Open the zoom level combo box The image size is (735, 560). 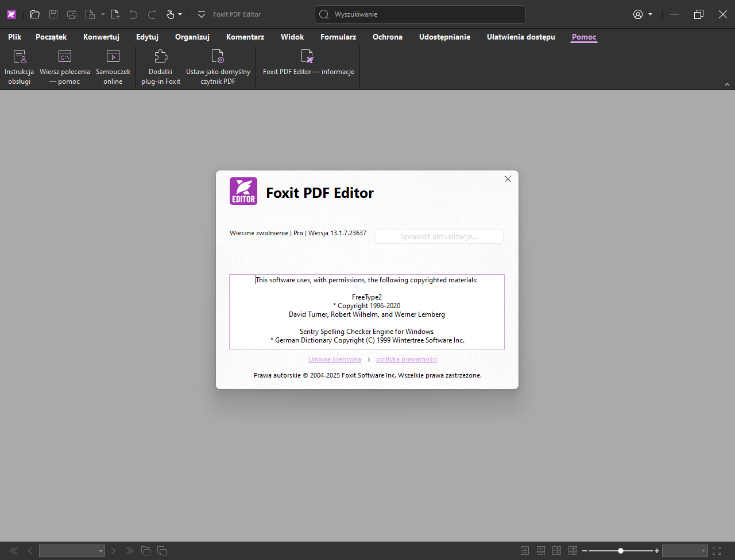pos(685,551)
